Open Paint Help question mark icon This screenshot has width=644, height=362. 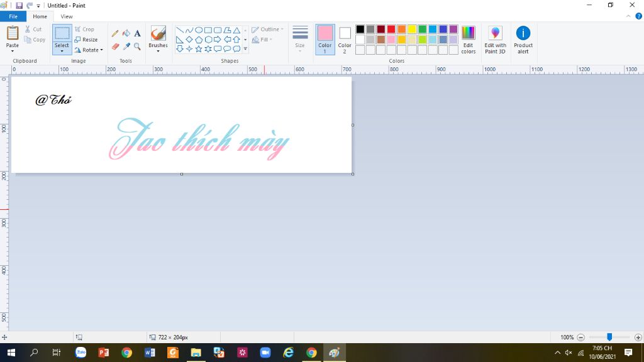click(639, 16)
